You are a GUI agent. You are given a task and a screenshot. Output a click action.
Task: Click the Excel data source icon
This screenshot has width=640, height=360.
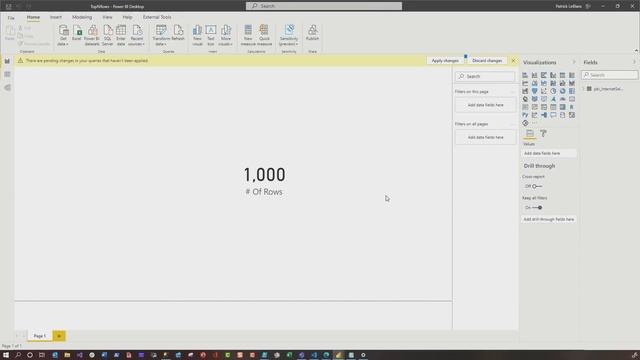click(77, 33)
